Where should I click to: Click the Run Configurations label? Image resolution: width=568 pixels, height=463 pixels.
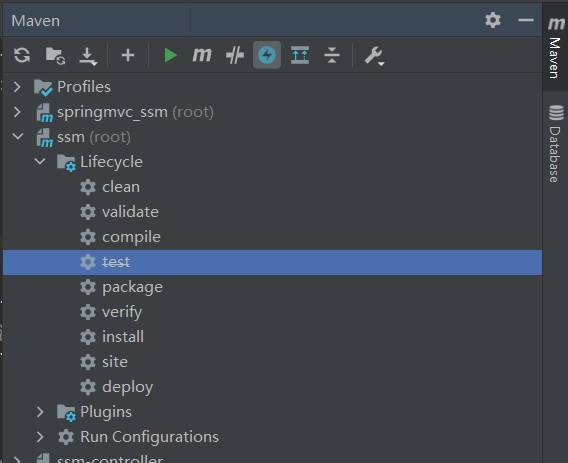150,437
